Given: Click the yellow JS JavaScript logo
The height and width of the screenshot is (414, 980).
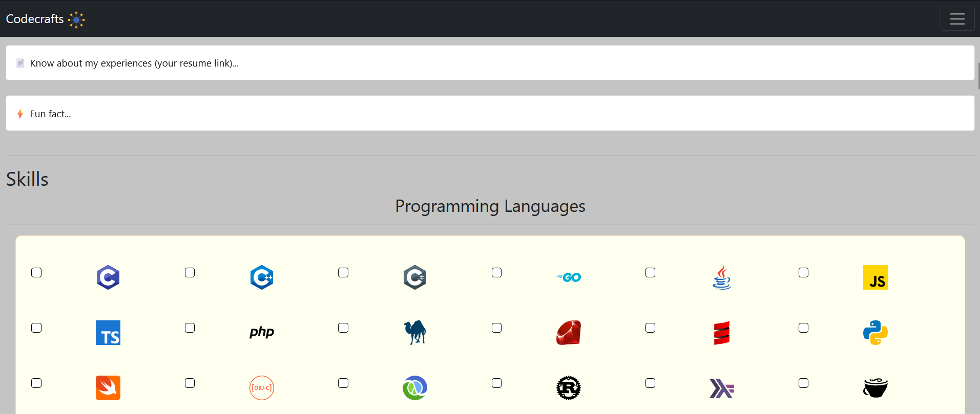Looking at the screenshot, I should [x=875, y=277].
